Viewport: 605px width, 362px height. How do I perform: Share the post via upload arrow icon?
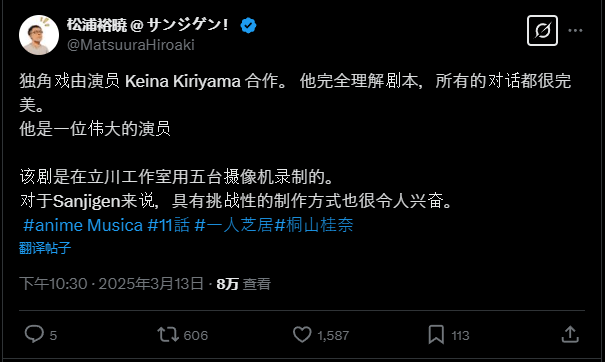tap(570, 334)
